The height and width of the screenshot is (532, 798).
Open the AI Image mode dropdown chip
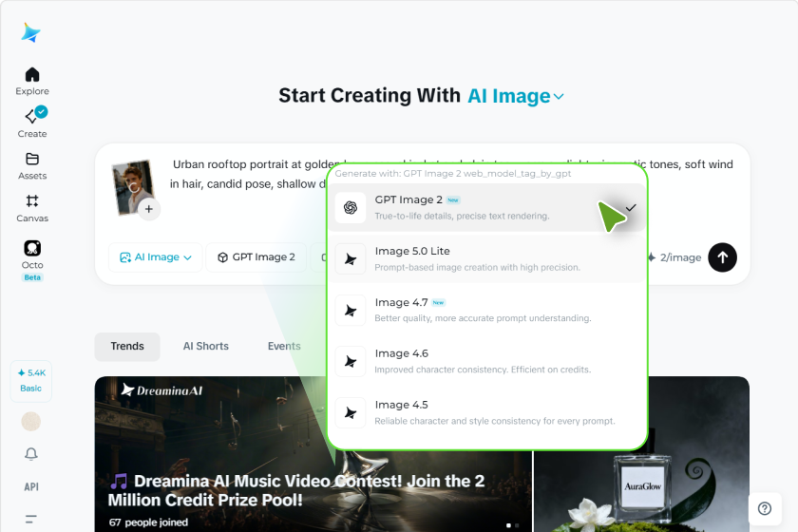[x=155, y=257]
